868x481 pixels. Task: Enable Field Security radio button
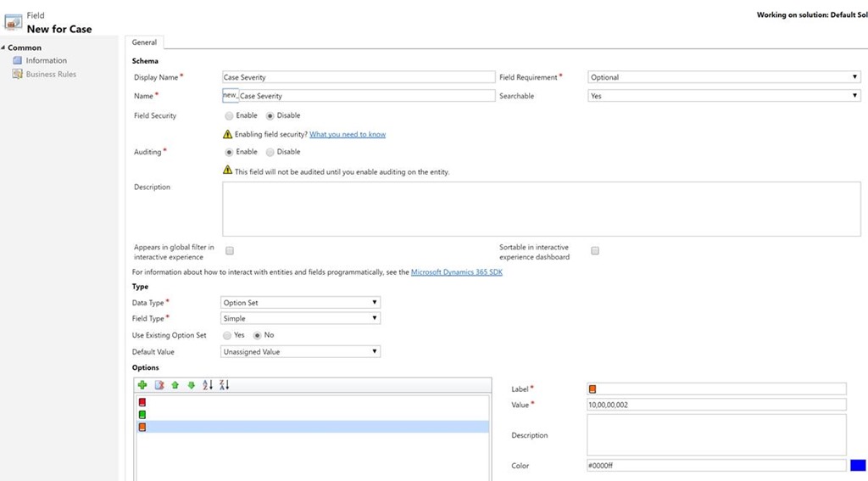[x=229, y=115]
